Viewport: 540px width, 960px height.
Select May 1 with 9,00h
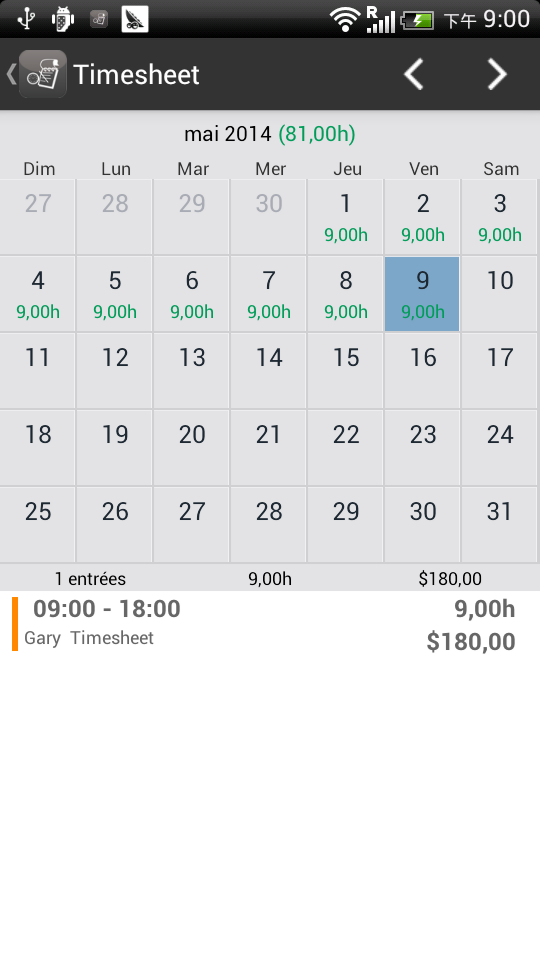click(x=345, y=217)
